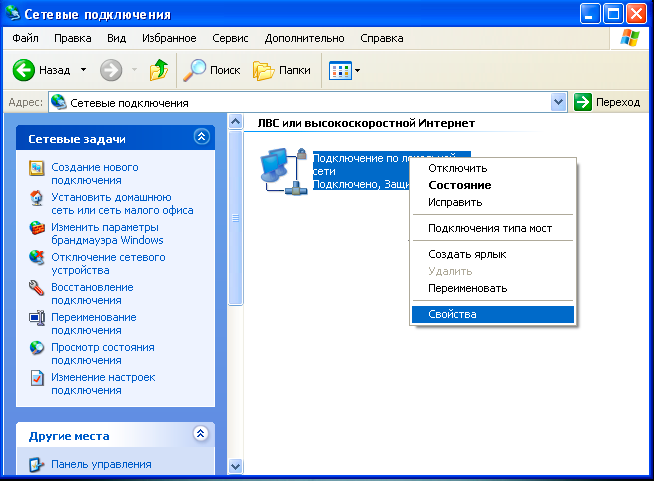Click the grayed Forward arrow icon

(111, 70)
